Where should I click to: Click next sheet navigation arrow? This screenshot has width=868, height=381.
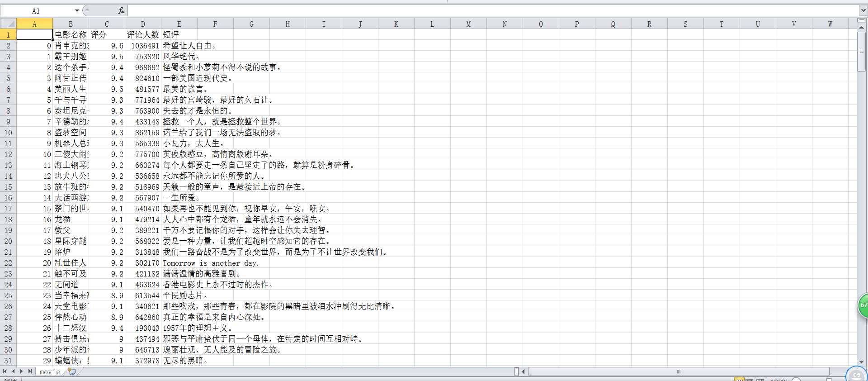[x=21, y=371]
